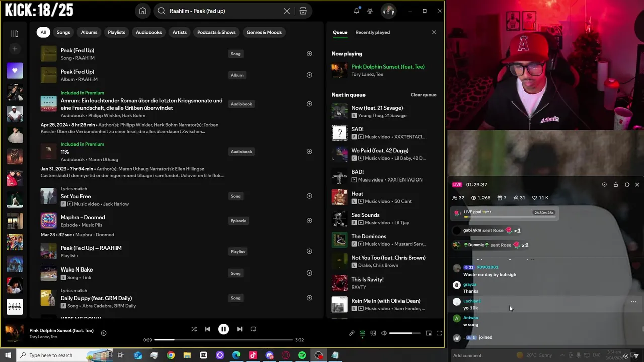
Task: Open the Friend Activity icon
Action: (370, 11)
